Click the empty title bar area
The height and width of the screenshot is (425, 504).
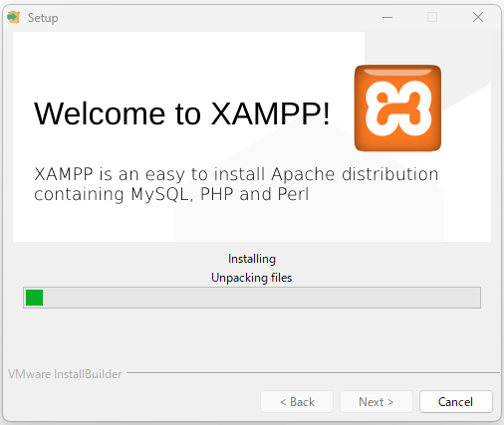click(216, 17)
